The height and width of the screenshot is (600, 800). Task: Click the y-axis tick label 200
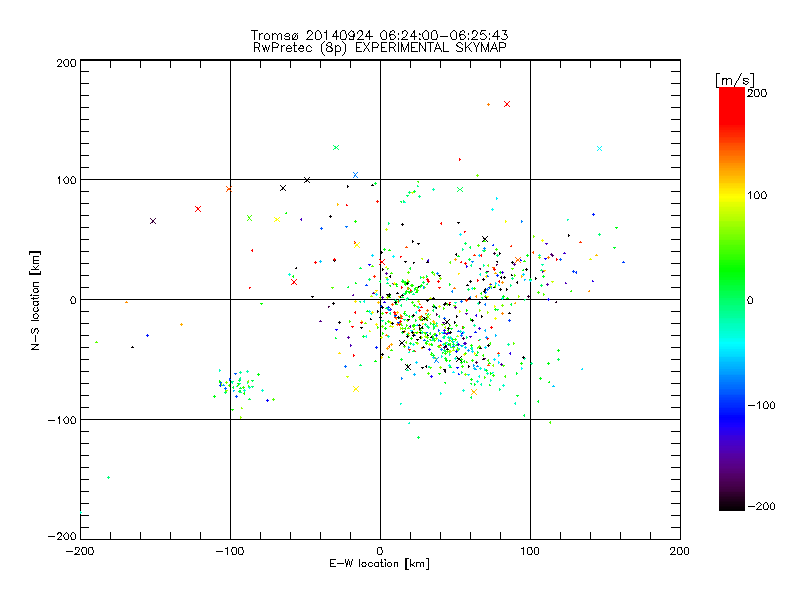[66, 63]
